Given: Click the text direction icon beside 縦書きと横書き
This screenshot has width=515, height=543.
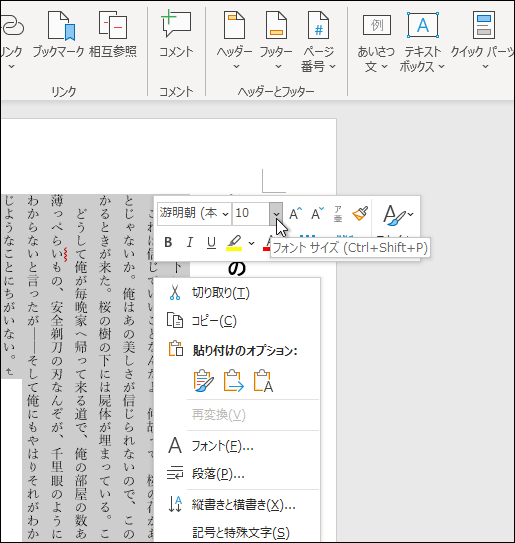Looking at the screenshot, I should (x=175, y=504).
